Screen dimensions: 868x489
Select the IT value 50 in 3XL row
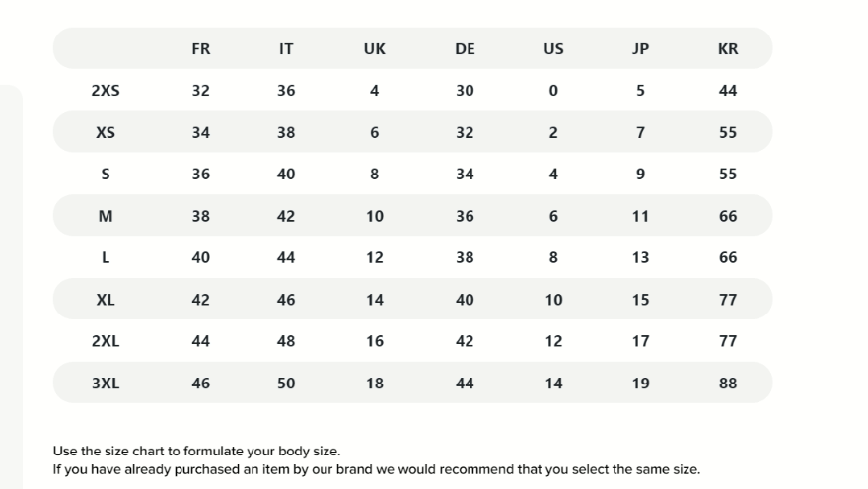[x=286, y=384]
